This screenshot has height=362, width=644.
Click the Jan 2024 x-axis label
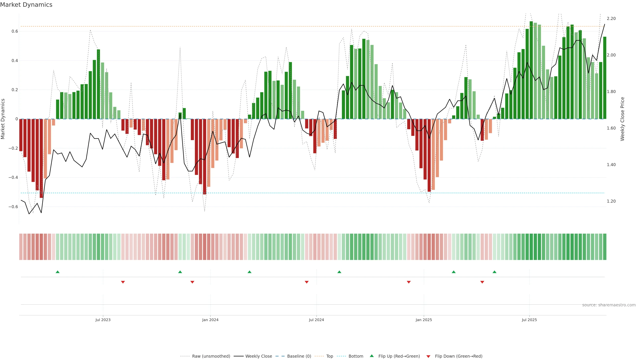point(210,320)
